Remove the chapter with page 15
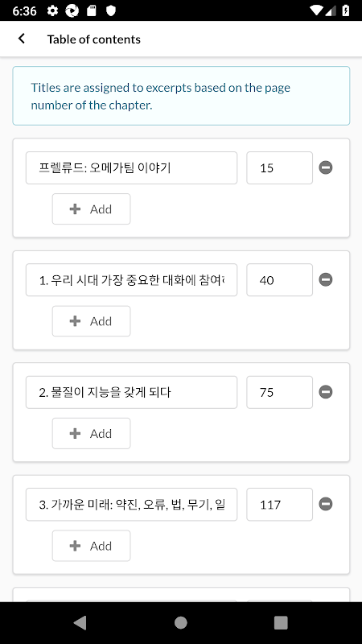 [x=326, y=167]
